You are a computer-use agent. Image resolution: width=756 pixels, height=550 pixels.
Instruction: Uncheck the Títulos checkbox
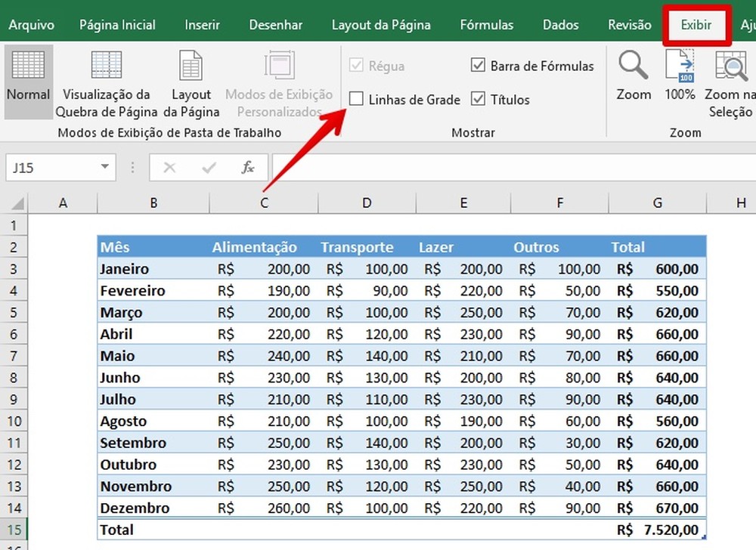click(x=479, y=99)
